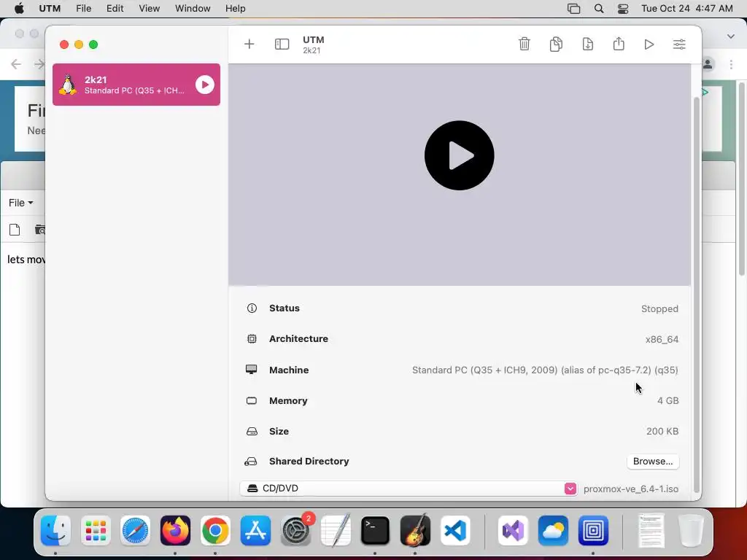Screen dimensions: 747x560
Task: Open App Store from the Dock
Action: (x=255, y=531)
